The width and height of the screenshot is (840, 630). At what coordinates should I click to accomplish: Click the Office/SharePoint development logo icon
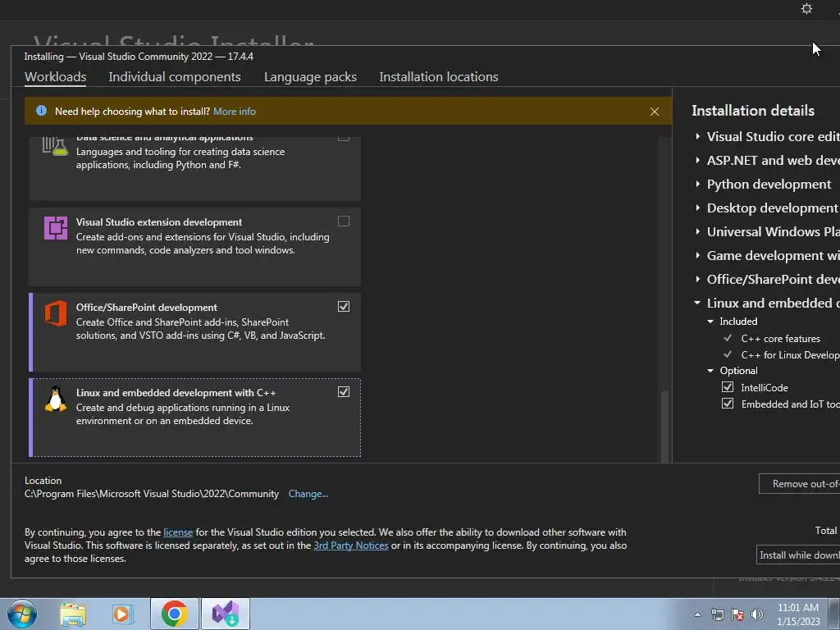(x=56, y=313)
